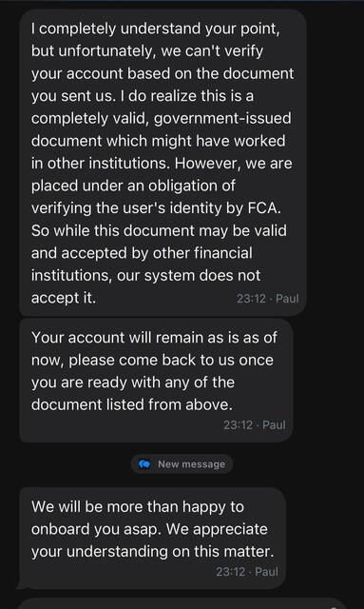Click sender name Paul on the first message
This screenshot has width=364, height=609.
287,299
